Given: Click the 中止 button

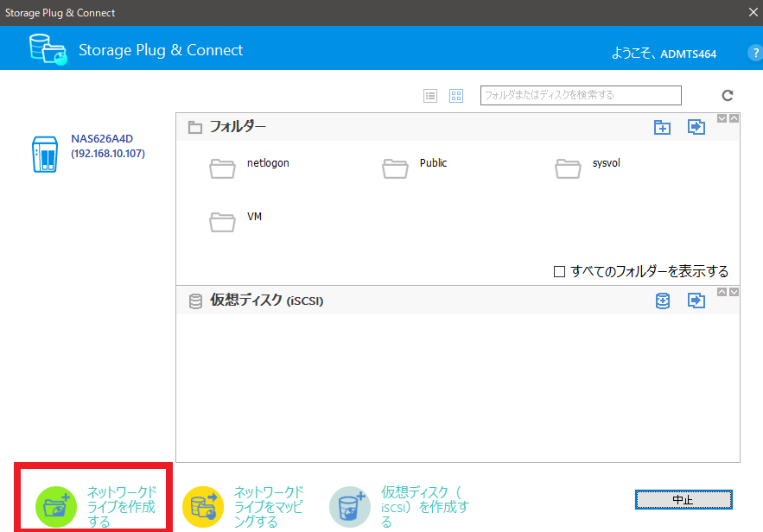Looking at the screenshot, I should pos(684,499).
